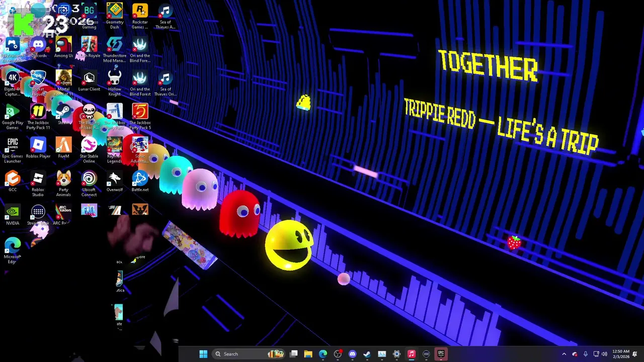The width and height of the screenshot is (644, 362).
Task: Launch Ubisoft Connect from the desktop
Action: [89, 184]
